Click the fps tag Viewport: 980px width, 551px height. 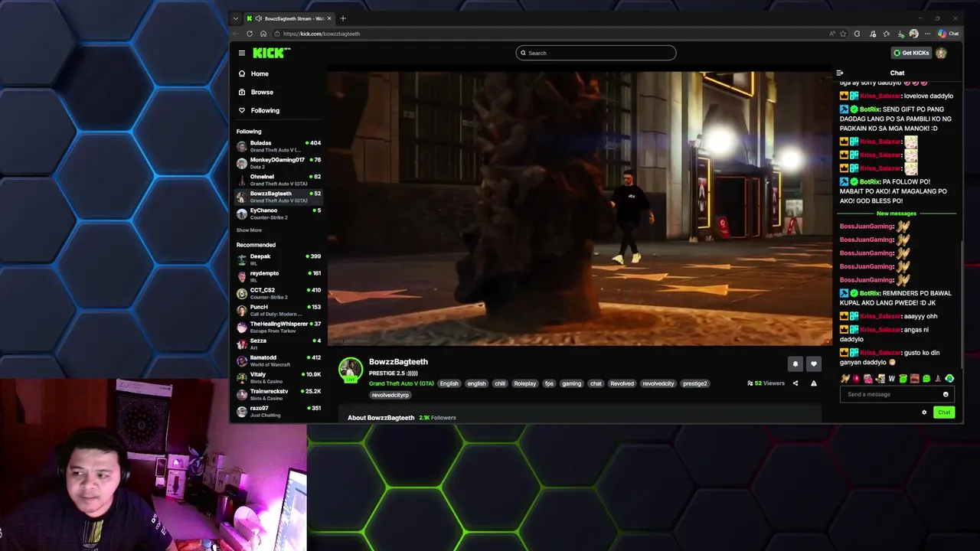point(549,383)
